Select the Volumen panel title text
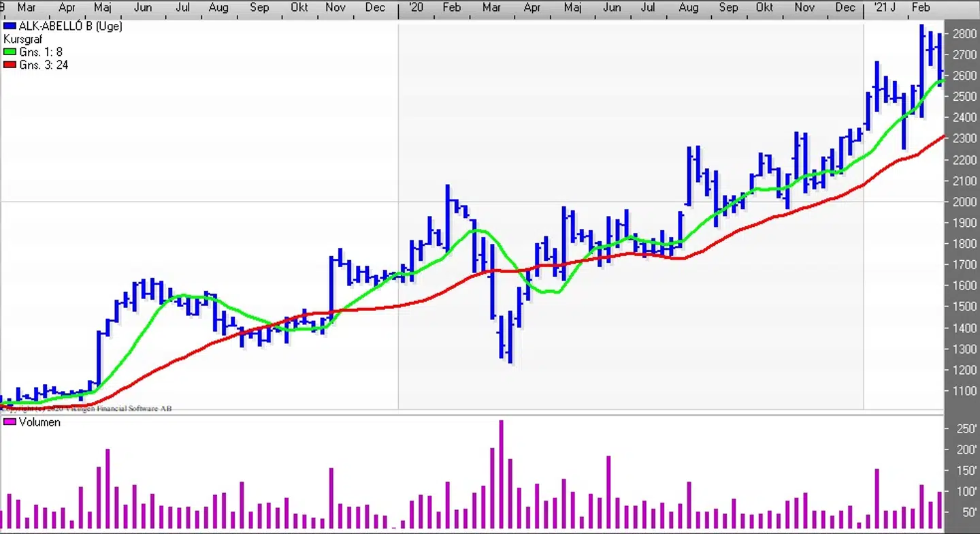Image resolution: width=980 pixels, height=534 pixels. (39, 422)
